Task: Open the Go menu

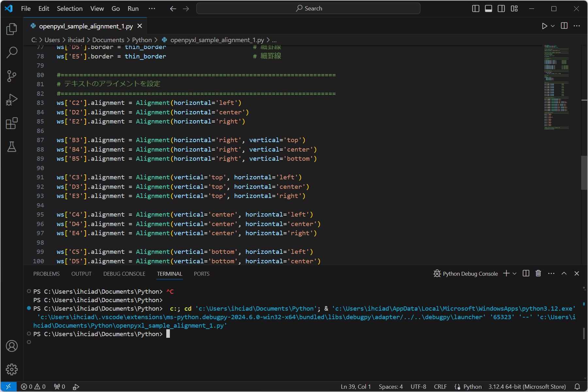Action: (x=116, y=8)
